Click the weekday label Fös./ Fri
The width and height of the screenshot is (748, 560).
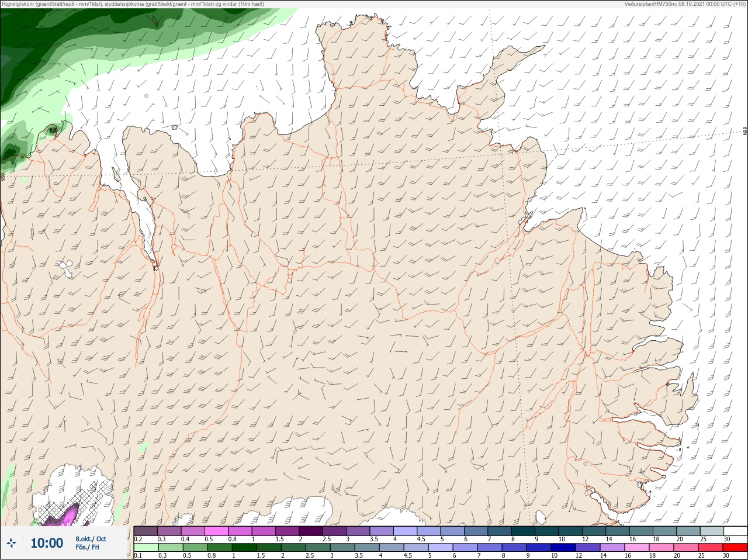coord(87,547)
